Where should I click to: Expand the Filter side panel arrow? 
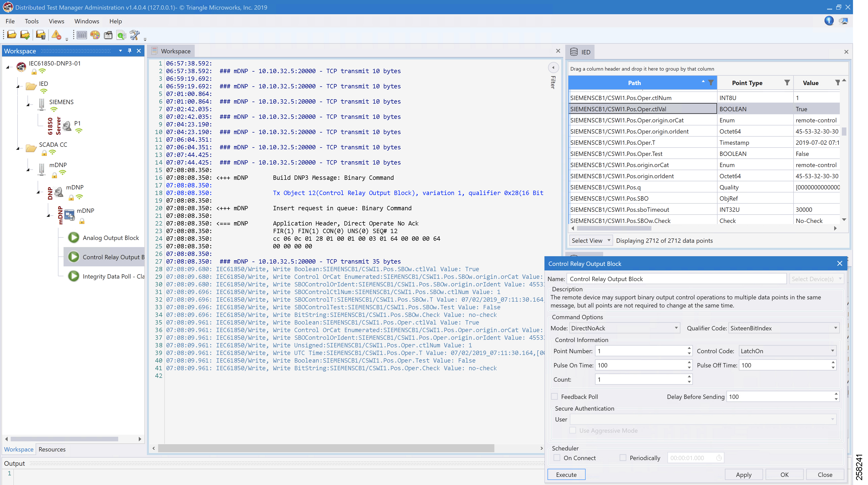pyautogui.click(x=553, y=68)
